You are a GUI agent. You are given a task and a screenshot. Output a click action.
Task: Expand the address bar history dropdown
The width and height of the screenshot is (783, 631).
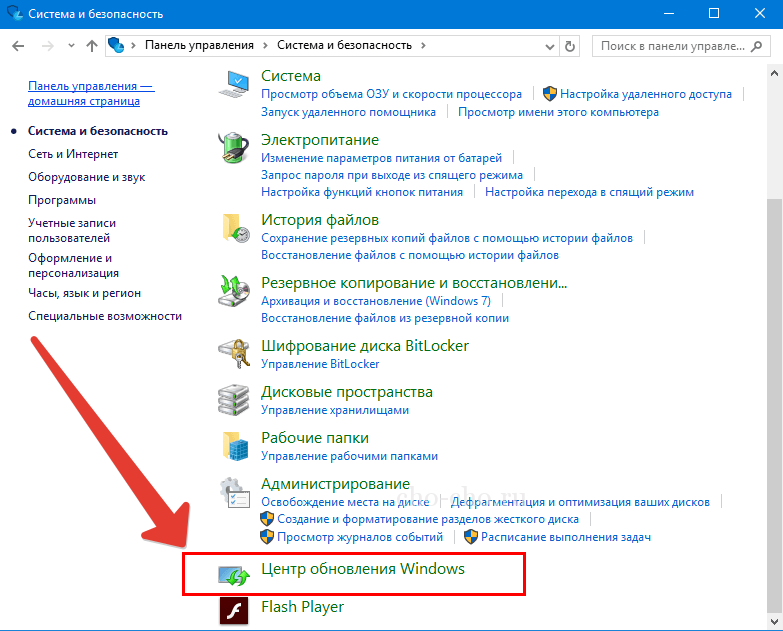[549, 46]
